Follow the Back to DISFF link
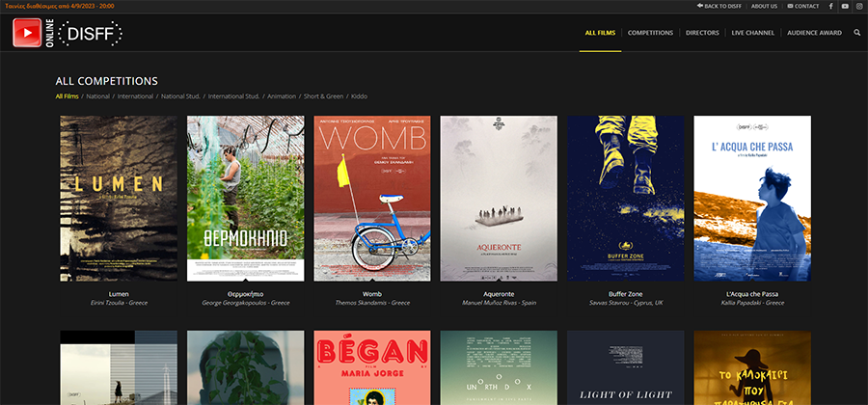This screenshot has height=405, width=868. click(719, 6)
